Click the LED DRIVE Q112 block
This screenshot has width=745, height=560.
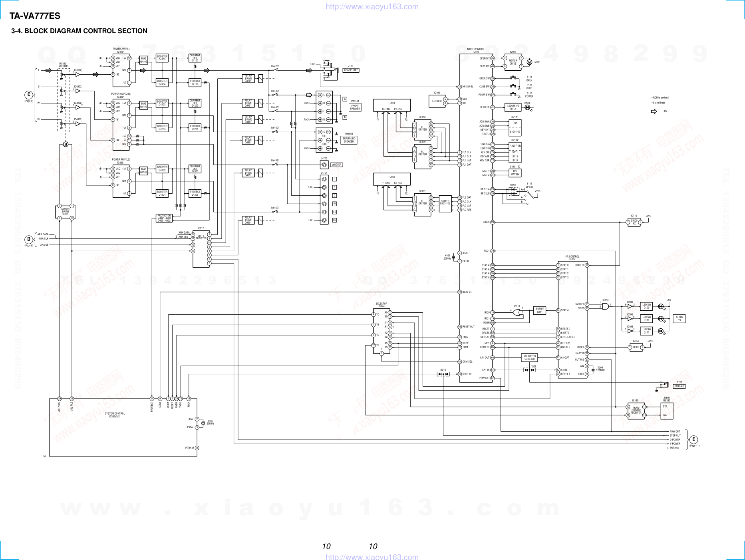(x=513, y=107)
